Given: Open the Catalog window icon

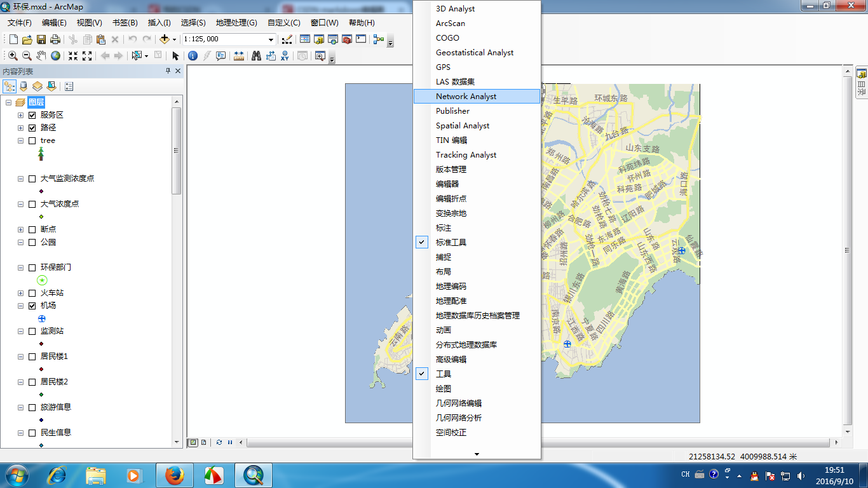Looking at the screenshot, I should point(319,39).
